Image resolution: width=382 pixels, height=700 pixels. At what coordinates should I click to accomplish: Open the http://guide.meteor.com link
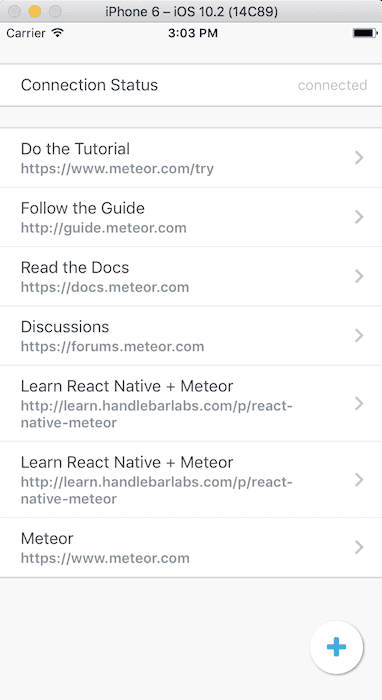point(104,228)
